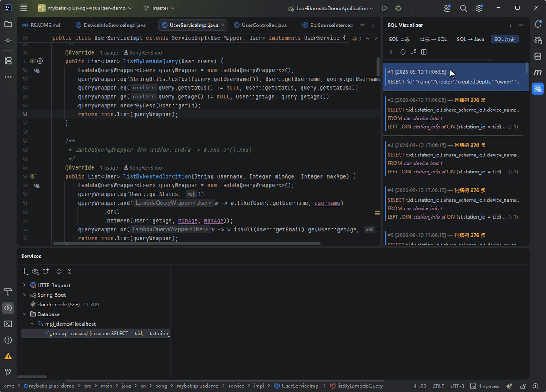Open the Git tool window
The width and height of the screenshot is (546, 392).
[8, 372]
